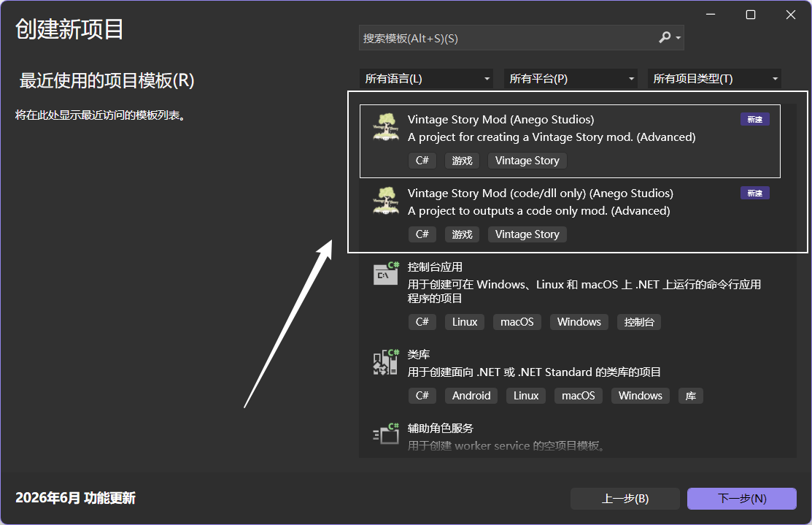
Task: Open the 所有平台(P) platform dropdown
Action: pyautogui.click(x=571, y=79)
